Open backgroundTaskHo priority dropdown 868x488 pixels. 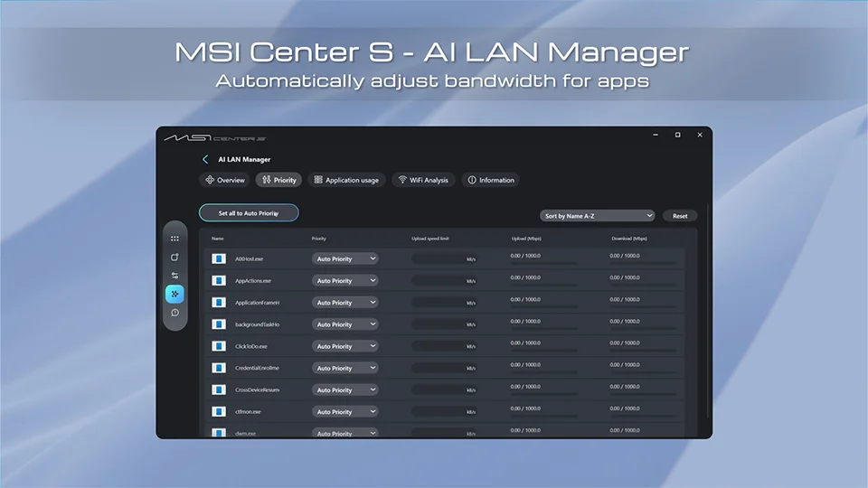tap(345, 324)
